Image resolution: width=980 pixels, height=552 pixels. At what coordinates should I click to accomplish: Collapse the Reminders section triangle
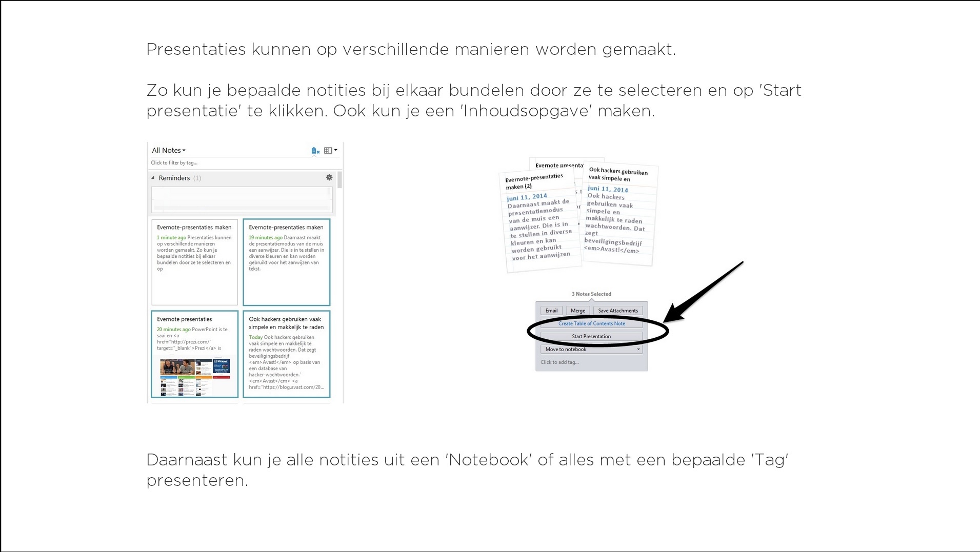pos(153,178)
